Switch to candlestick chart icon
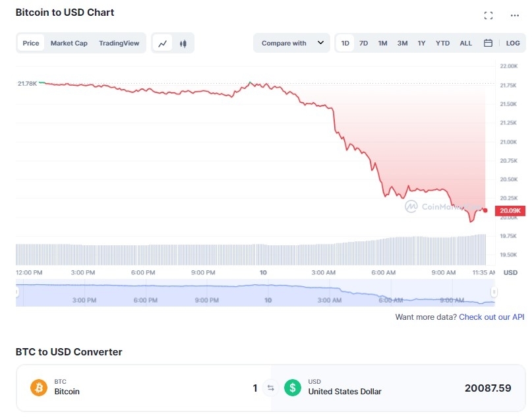 coord(183,44)
